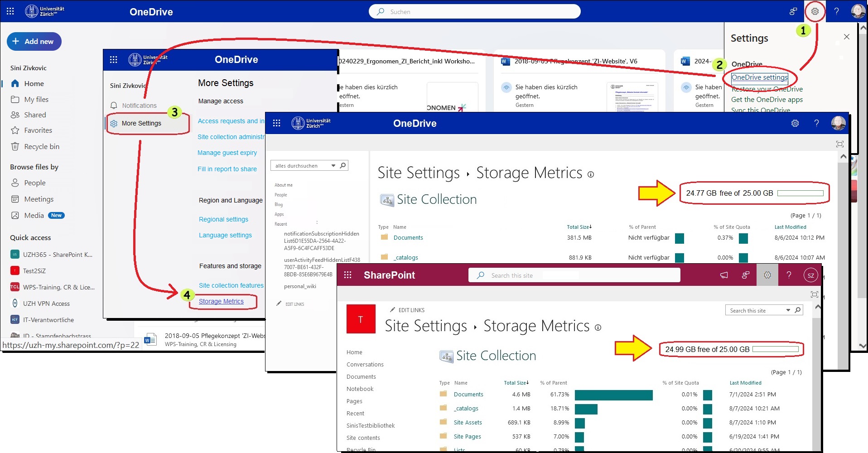Open app launcher in OneDrive Storage Metrics window
Screen dimensions: 868x453
click(276, 123)
